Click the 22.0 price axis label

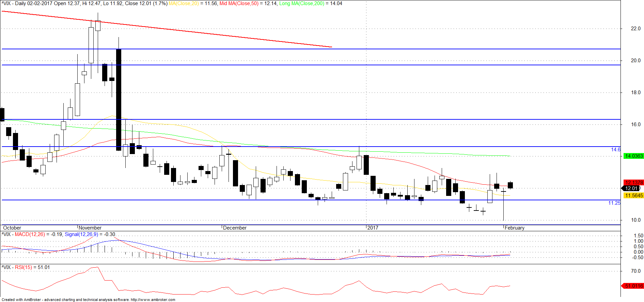pyautogui.click(x=635, y=29)
